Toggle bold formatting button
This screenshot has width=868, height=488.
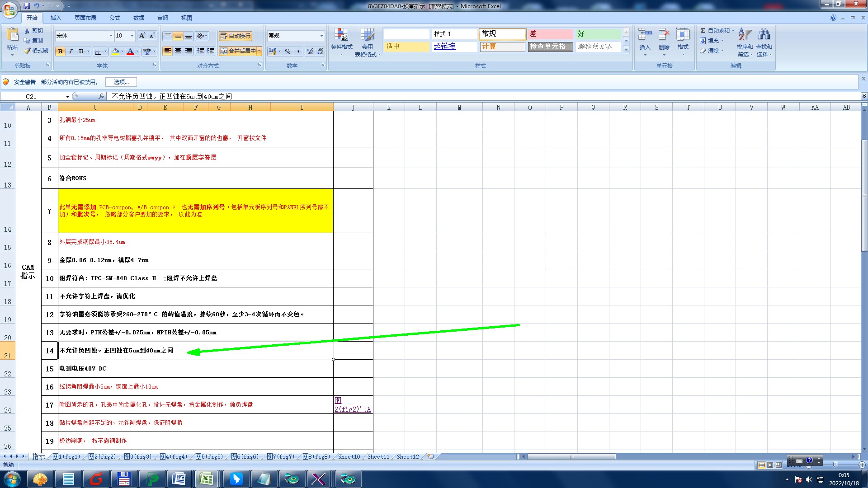click(x=60, y=52)
